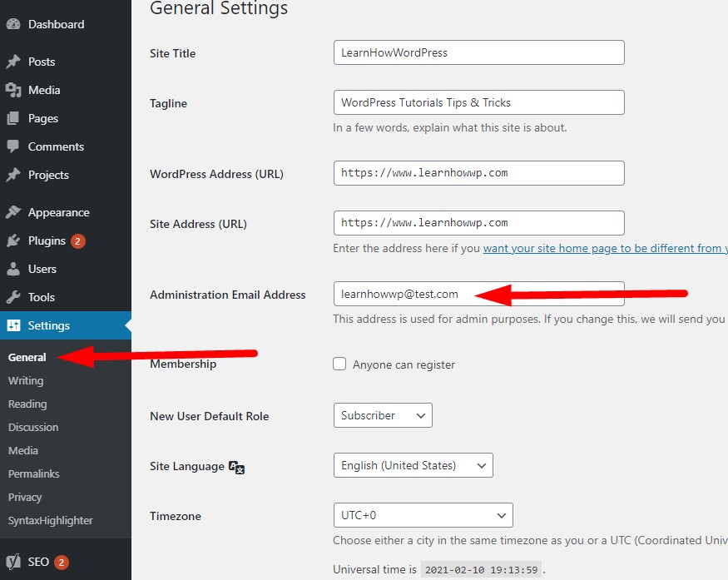This screenshot has height=580, width=728.
Task: Click the Site Language translation icon
Action: (237, 467)
